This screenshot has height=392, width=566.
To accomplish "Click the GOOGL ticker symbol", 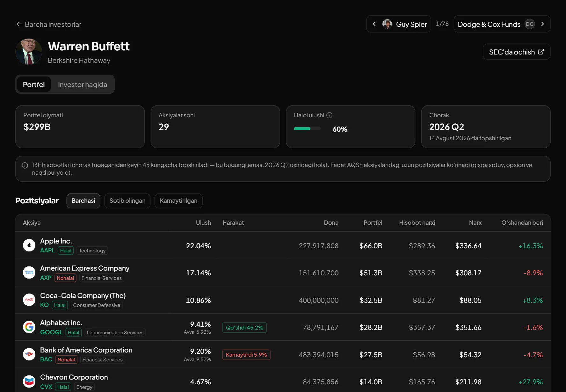I will [51, 332].
